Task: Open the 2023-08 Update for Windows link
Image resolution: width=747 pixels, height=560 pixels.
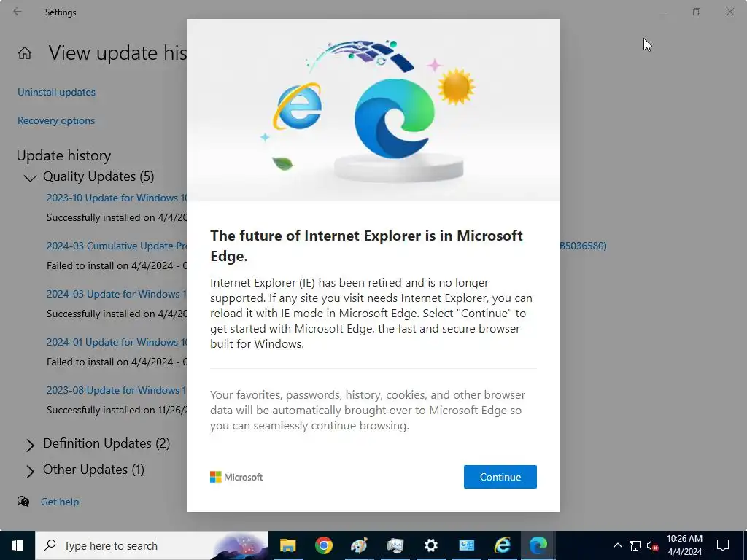Action: (x=117, y=390)
